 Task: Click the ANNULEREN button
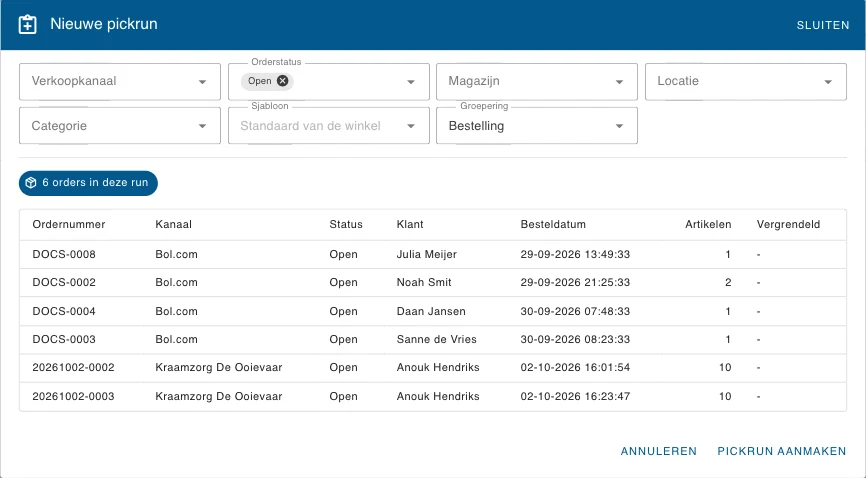click(x=658, y=451)
